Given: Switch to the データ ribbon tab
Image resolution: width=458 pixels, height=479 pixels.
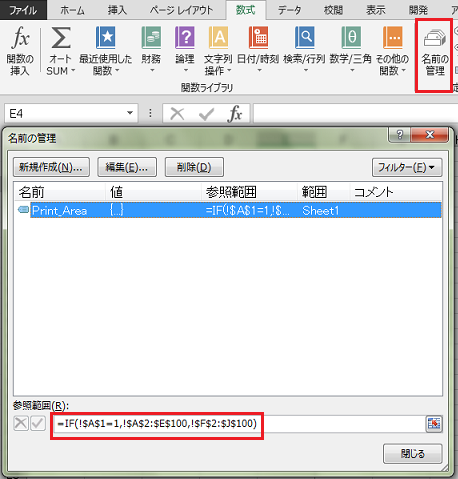Looking at the screenshot, I should pyautogui.click(x=289, y=10).
